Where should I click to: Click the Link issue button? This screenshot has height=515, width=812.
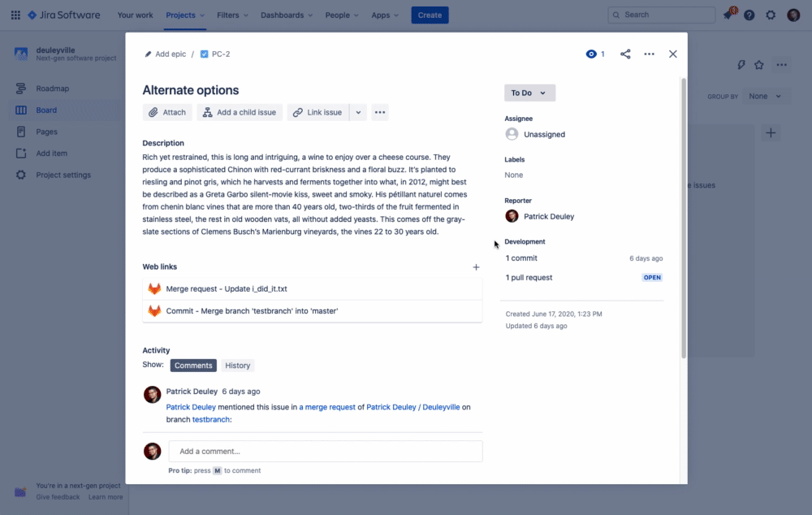pos(318,112)
